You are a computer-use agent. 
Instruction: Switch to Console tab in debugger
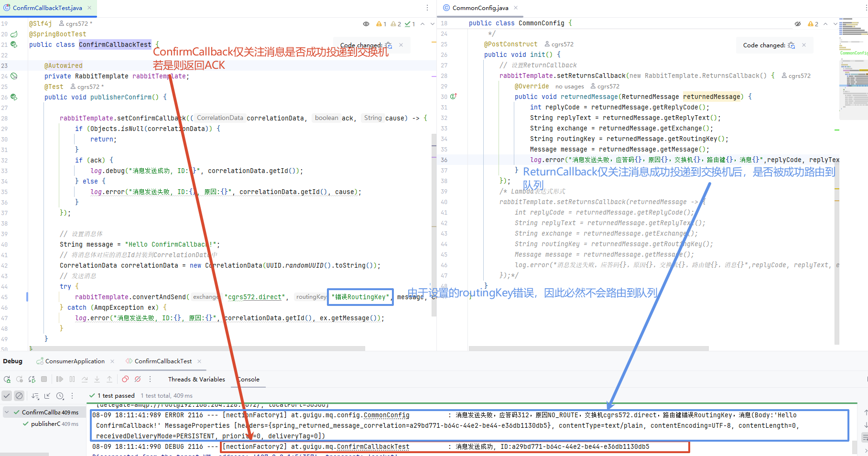pyautogui.click(x=249, y=379)
